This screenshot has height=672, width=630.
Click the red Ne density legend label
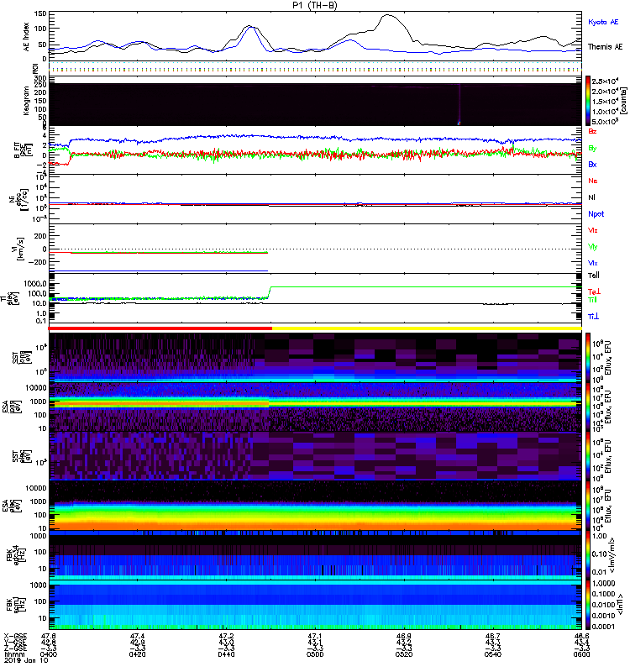593,181
